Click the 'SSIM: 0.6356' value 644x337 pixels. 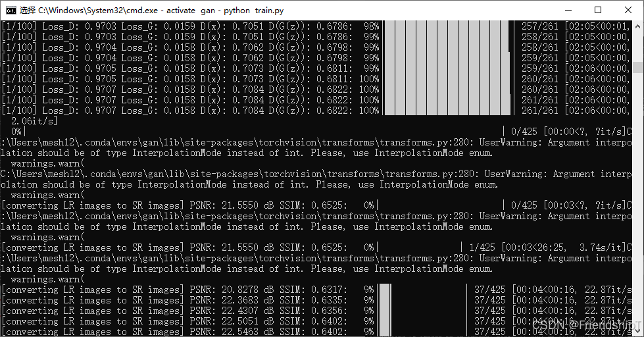[x=313, y=311]
